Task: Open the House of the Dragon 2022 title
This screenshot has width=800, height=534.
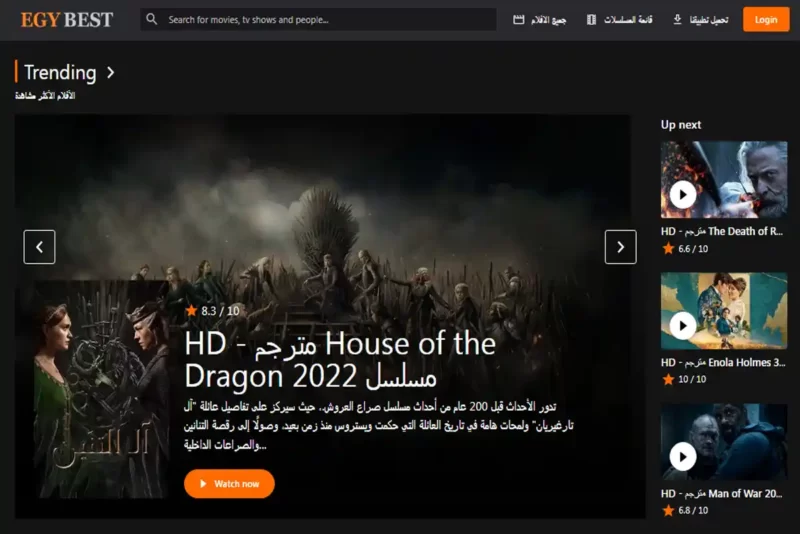Action: coord(340,360)
